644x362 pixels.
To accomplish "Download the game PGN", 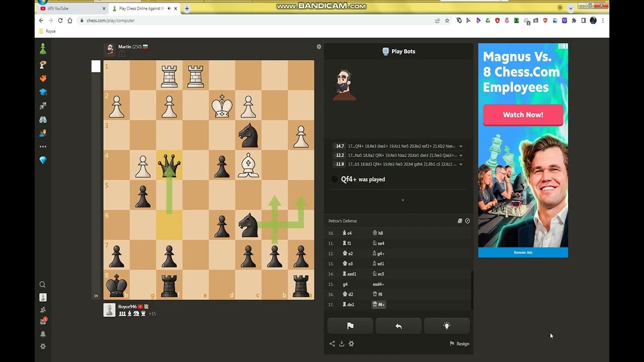I will point(342,344).
